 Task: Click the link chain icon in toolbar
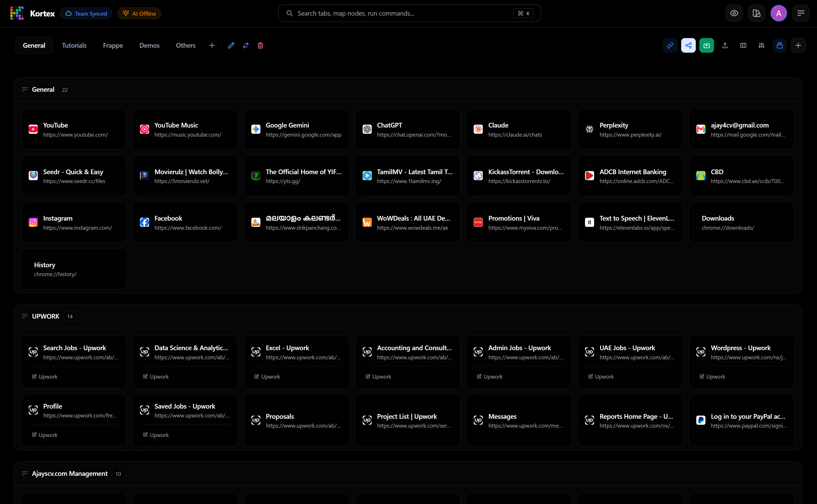tap(670, 45)
